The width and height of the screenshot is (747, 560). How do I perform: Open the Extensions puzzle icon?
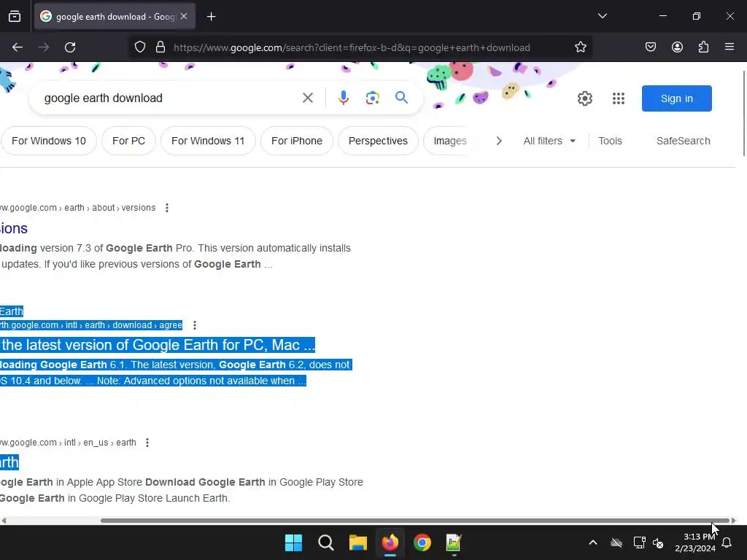703,47
